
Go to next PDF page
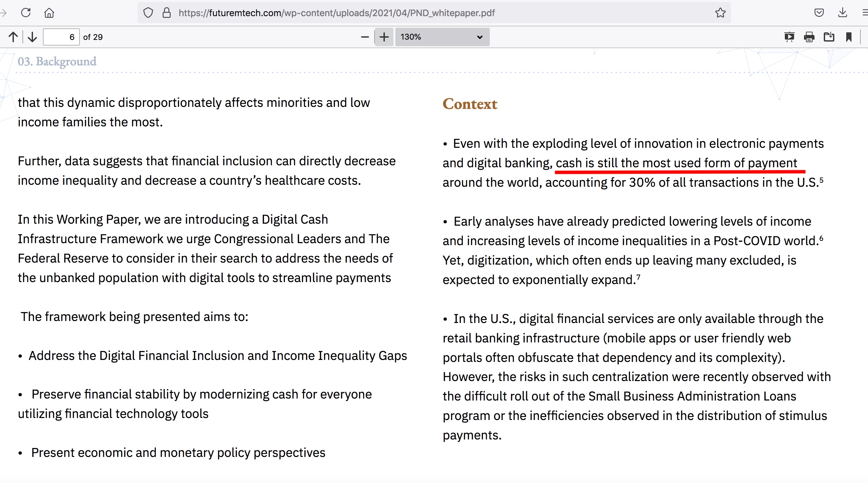[x=32, y=37]
